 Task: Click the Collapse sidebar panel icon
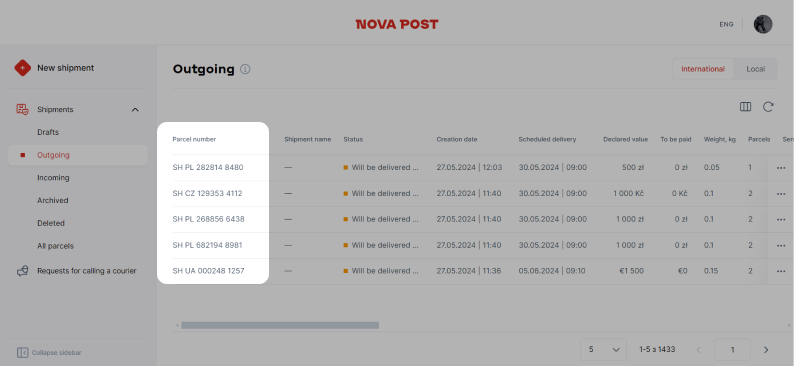pyautogui.click(x=22, y=352)
